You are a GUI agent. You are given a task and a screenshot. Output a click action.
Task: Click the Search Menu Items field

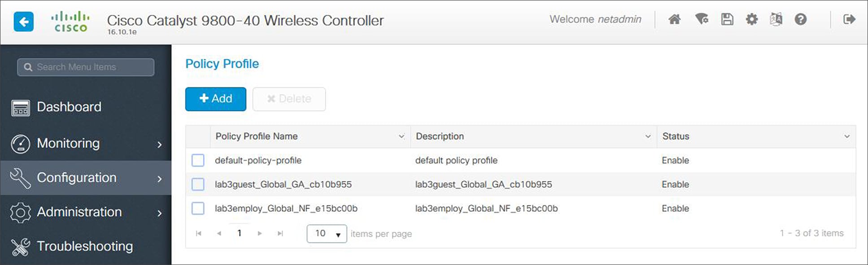tap(86, 67)
